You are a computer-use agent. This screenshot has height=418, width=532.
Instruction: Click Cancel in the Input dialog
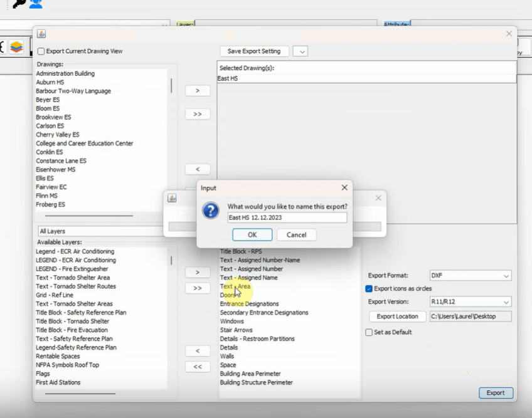click(297, 234)
